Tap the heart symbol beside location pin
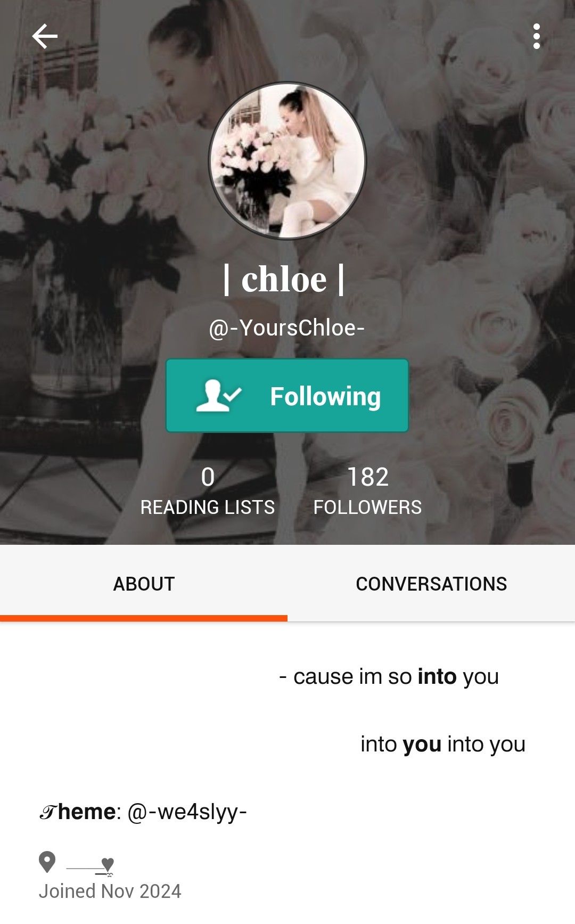The width and height of the screenshot is (575, 924). click(x=107, y=864)
